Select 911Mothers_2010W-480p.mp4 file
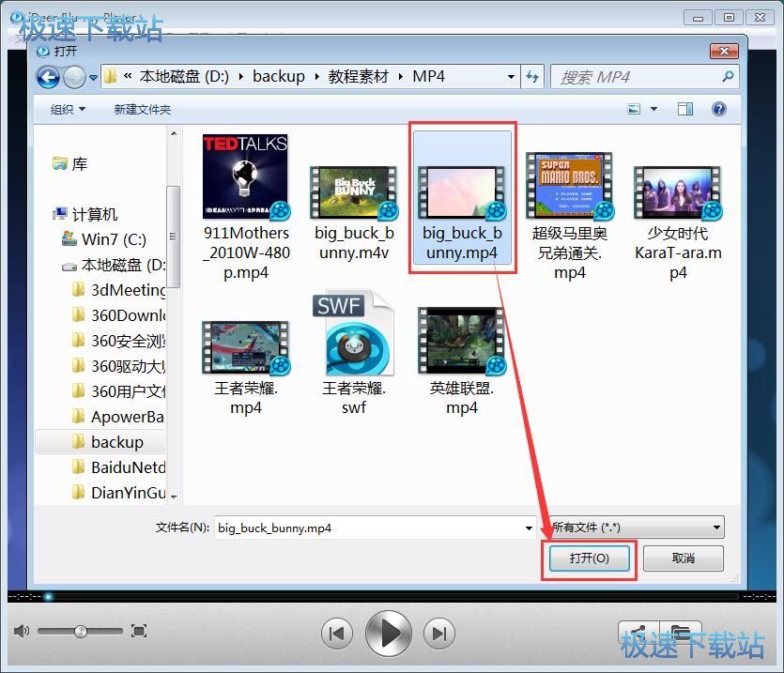The width and height of the screenshot is (784, 673). tap(245, 208)
